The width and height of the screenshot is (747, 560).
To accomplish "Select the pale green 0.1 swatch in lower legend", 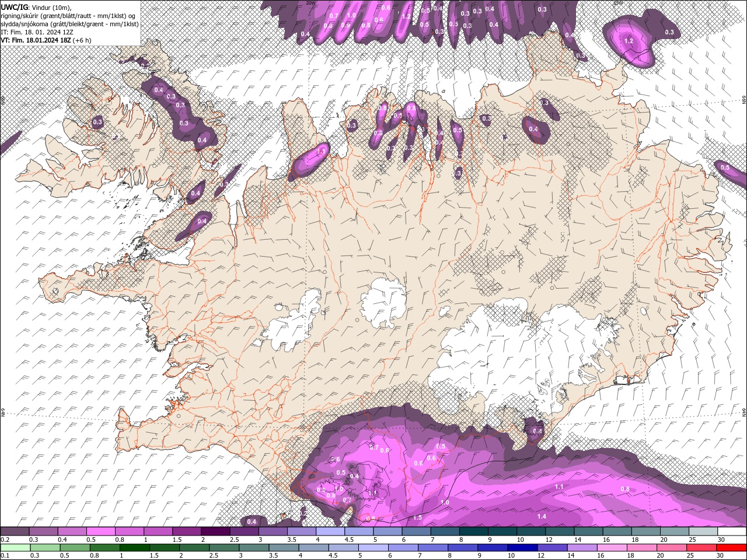I will coord(16,548).
